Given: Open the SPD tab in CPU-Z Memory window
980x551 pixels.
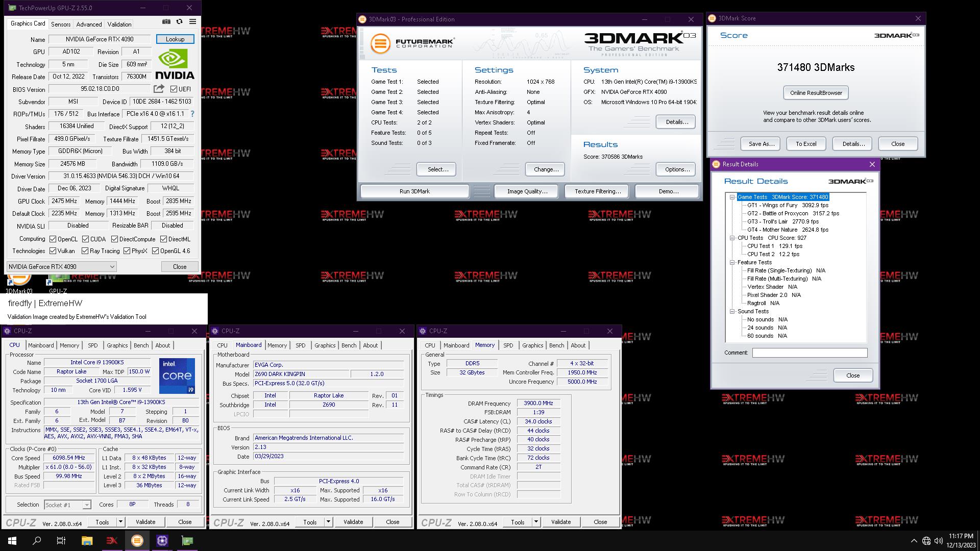Looking at the screenshot, I should 508,345.
